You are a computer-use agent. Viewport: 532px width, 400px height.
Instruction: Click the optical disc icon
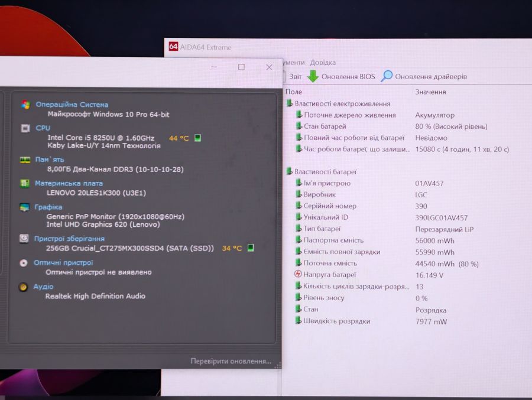pyautogui.click(x=24, y=263)
